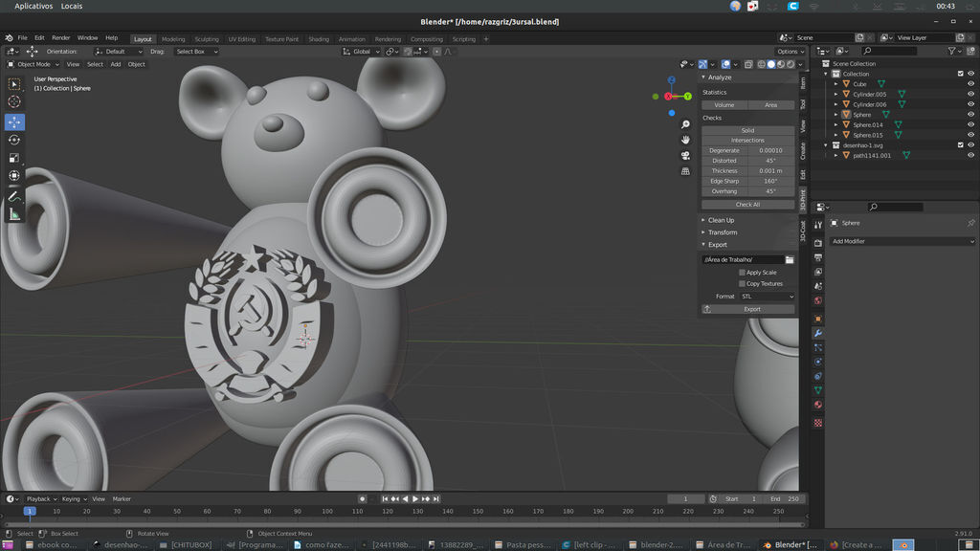The image size is (980, 551).
Task: Open the File menu
Action: (x=23, y=38)
